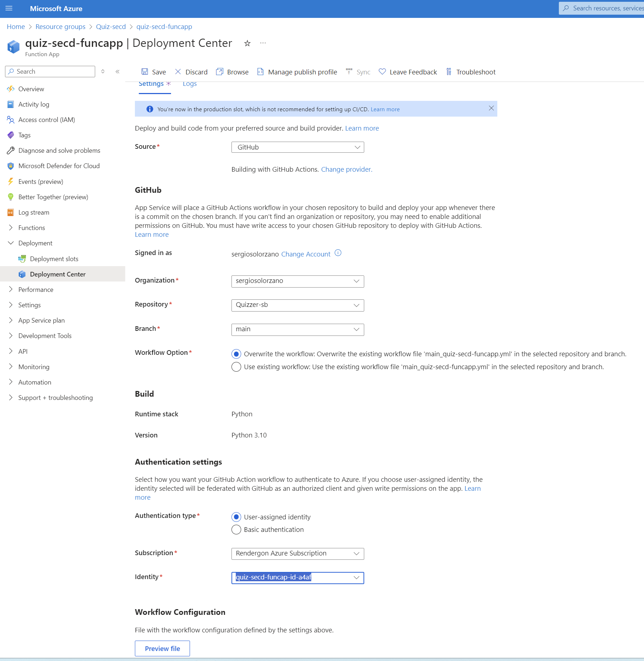Click the Events (preview) bolt icon
Screen dimensions: 644x661
(11, 182)
